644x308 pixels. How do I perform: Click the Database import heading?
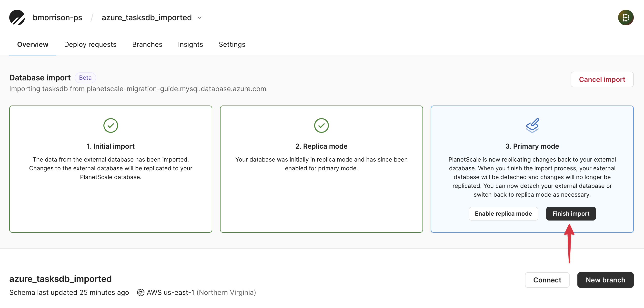(x=40, y=78)
